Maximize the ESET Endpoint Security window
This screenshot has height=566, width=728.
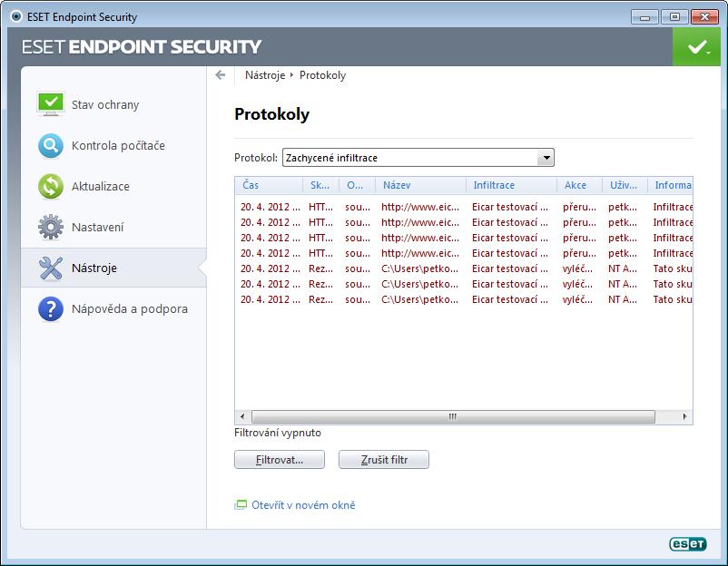pos(674,17)
